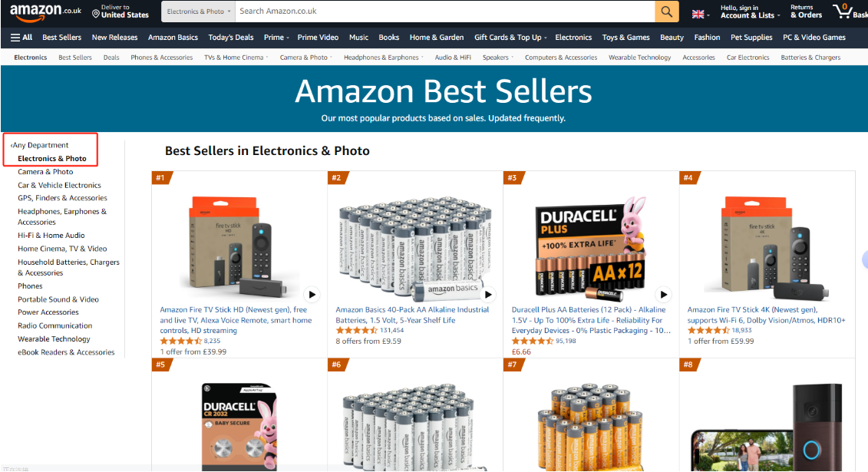868x472 pixels.
Task: Click the Search Amazon.co.uk input field
Action: [x=444, y=11]
